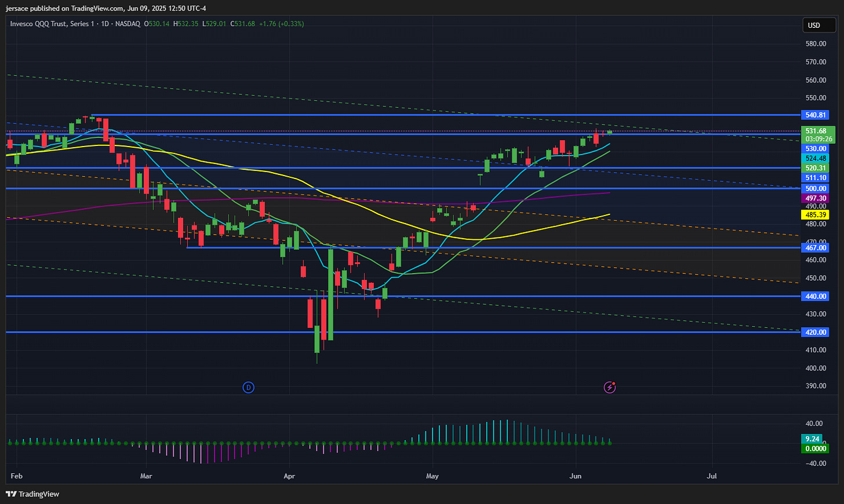The width and height of the screenshot is (844, 504).
Task: Click the close value C531.68
Action: [242, 24]
